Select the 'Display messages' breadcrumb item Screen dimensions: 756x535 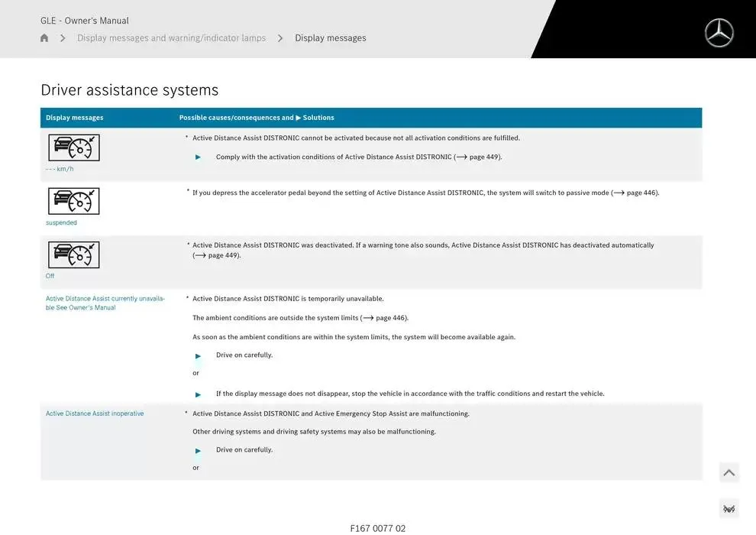pyautogui.click(x=330, y=38)
